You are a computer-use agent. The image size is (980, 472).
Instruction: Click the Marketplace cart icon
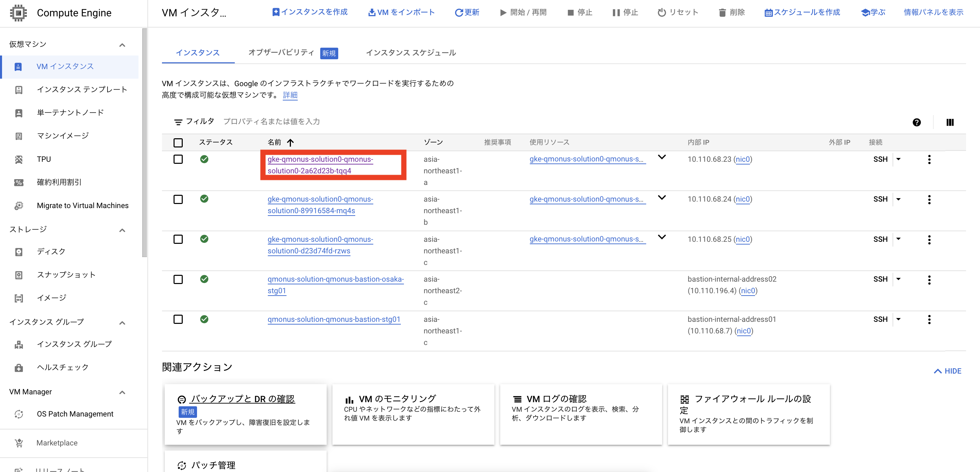pyautogui.click(x=19, y=443)
